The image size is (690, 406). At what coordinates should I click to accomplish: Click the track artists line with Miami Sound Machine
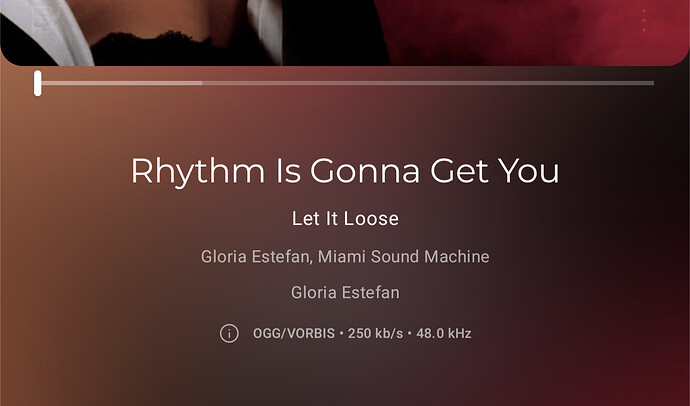(x=345, y=256)
